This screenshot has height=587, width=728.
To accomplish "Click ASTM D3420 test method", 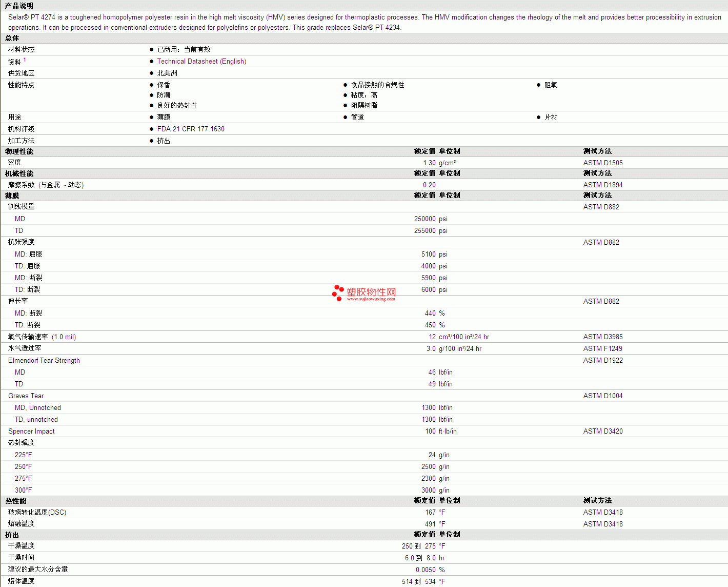I will pyautogui.click(x=603, y=432).
